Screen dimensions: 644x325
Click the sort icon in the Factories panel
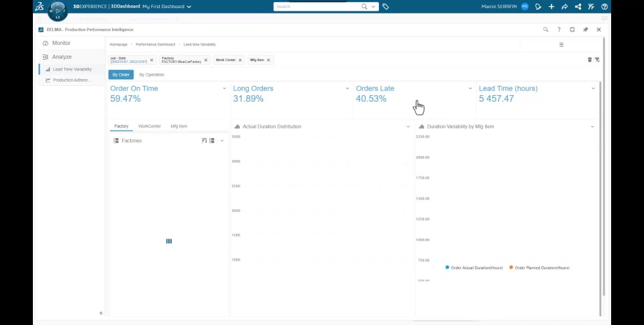[204, 140]
